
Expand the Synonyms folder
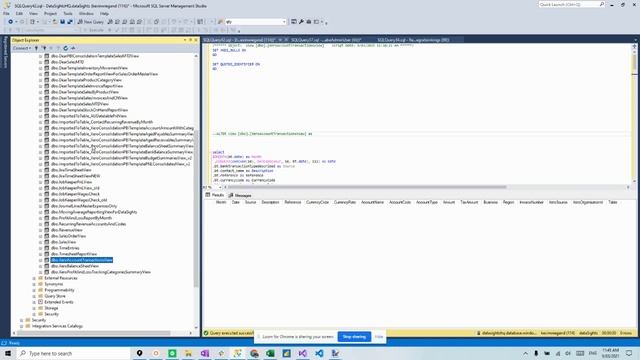(x=34, y=284)
